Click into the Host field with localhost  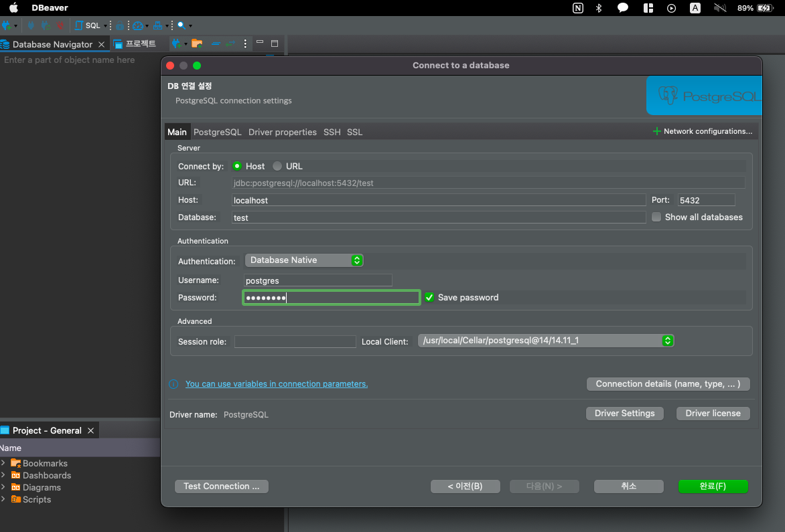(x=439, y=200)
